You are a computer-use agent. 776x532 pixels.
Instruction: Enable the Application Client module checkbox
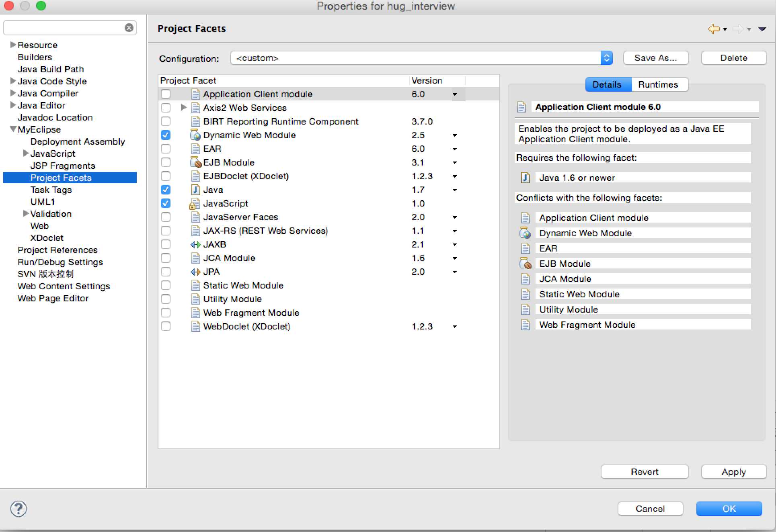tap(166, 94)
